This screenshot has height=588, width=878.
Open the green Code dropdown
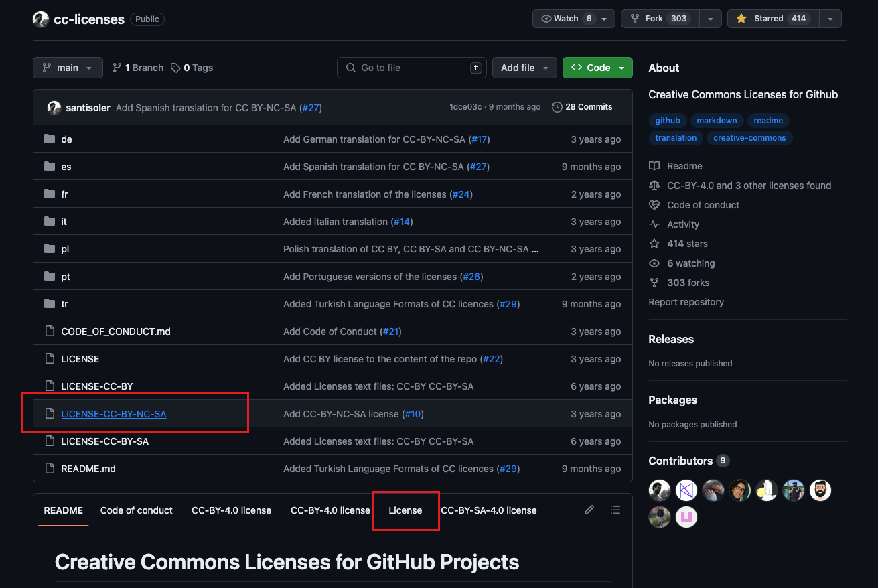[597, 68]
